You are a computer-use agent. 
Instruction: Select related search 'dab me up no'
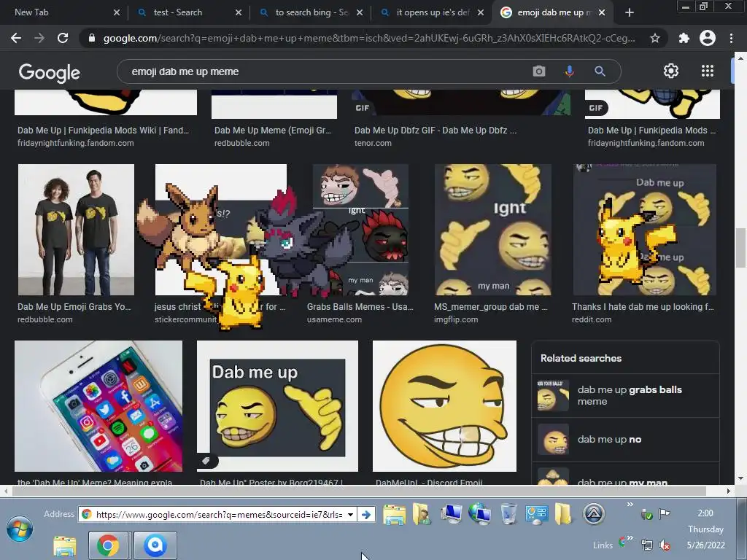point(625,439)
